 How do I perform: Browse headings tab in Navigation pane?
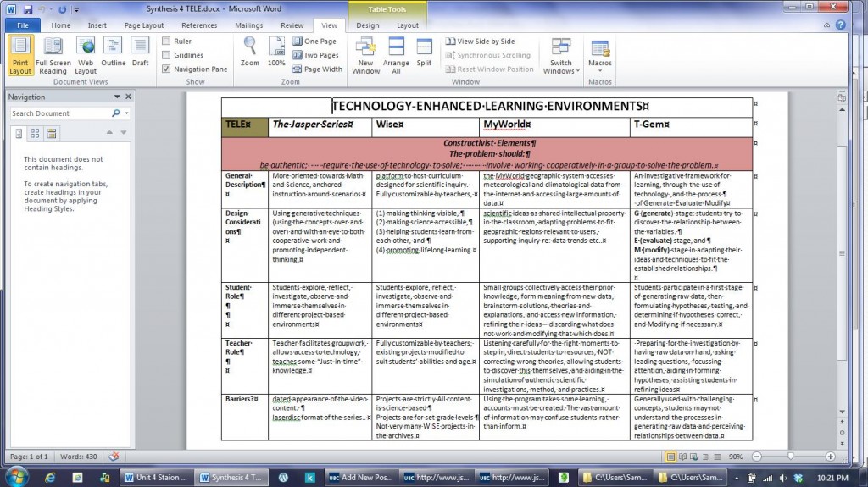click(x=19, y=133)
